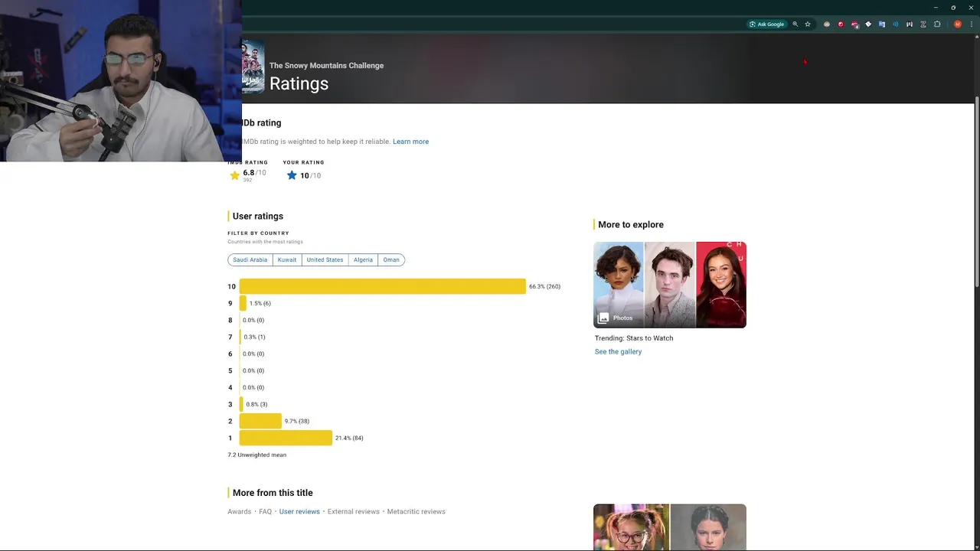Open the External reviews link
The height and width of the screenshot is (551, 980).
click(354, 512)
